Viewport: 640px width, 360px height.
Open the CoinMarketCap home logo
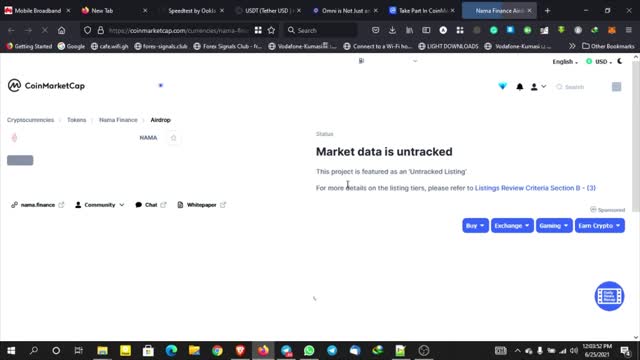[x=46, y=86]
